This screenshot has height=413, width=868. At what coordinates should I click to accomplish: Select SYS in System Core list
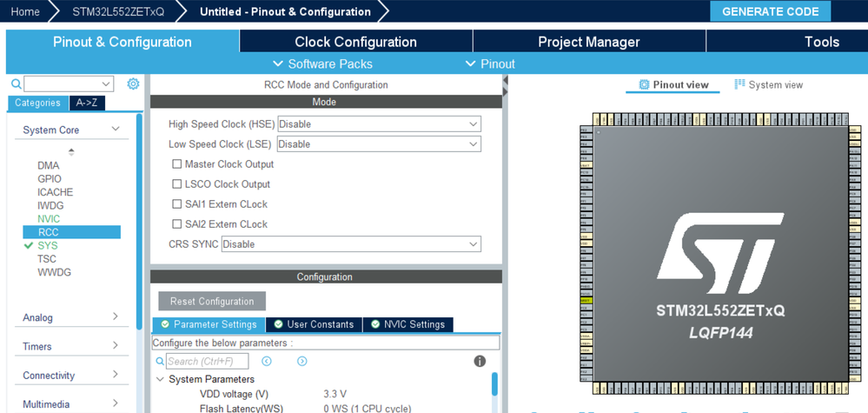(48, 245)
